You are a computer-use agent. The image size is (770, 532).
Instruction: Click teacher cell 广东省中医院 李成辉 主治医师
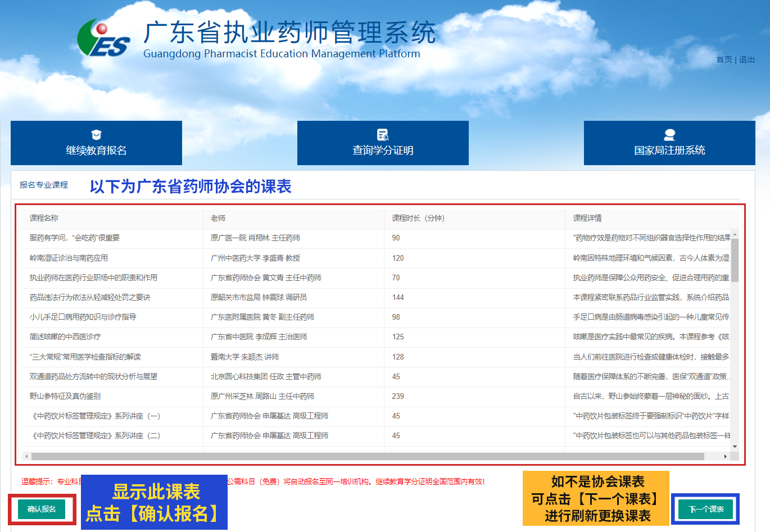[259, 337]
